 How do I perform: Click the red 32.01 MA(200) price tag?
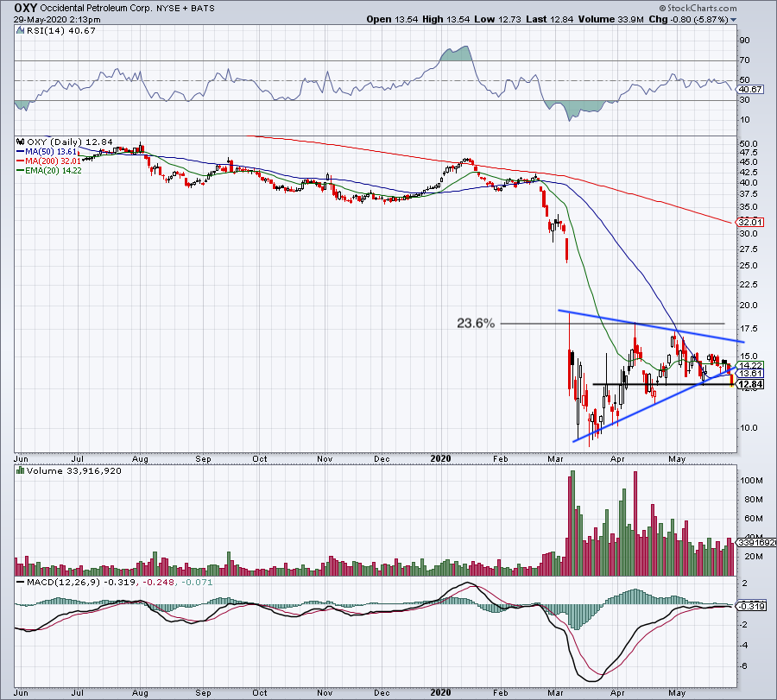(x=750, y=223)
